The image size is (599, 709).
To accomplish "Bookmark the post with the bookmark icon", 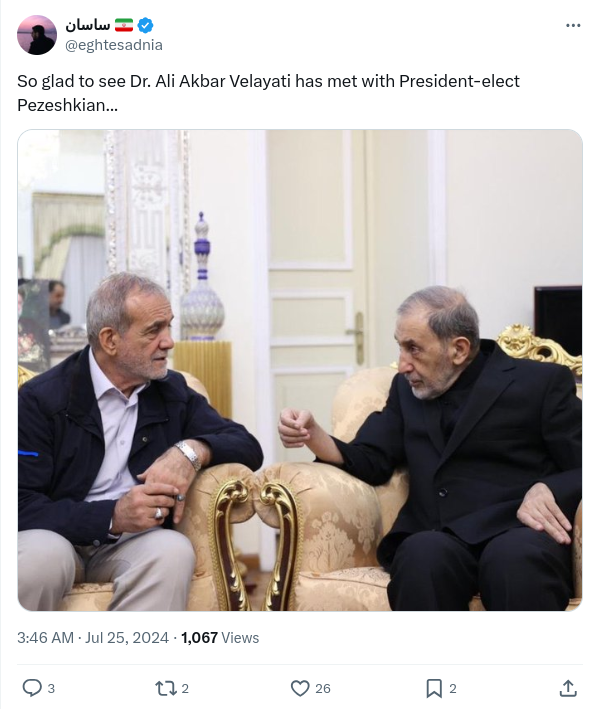I will [x=434, y=688].
